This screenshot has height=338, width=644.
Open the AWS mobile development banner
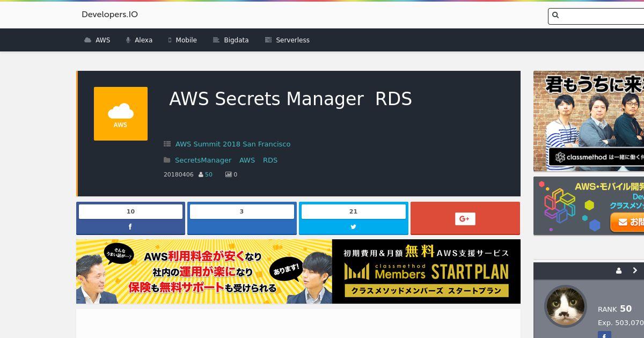589,206
